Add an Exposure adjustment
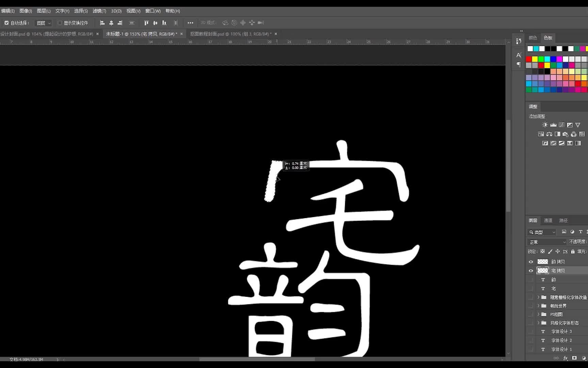 [x=570, y=125]
